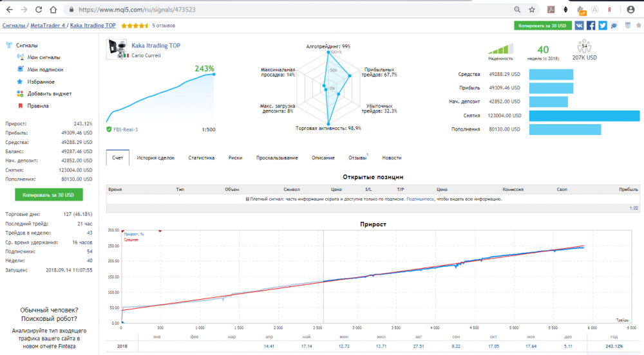This screenshot has height=355, width=644.
Task: Go back using browser back arrow
Action: (x=10, y=10)
